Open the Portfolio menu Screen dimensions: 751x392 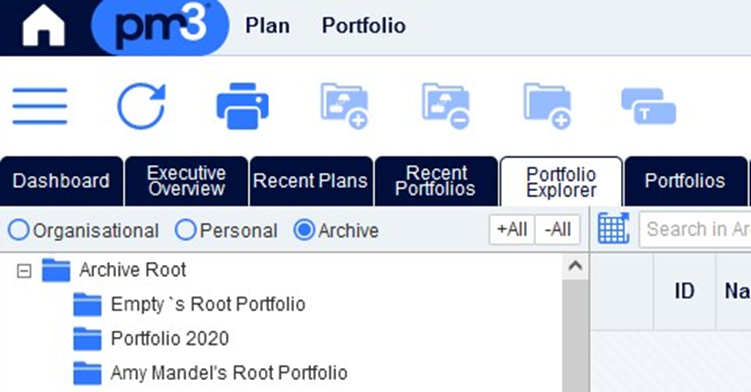364,26
